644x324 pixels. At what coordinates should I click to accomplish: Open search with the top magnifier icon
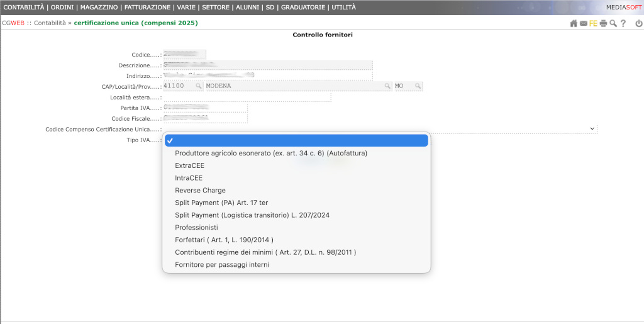(x=613, y=24)
